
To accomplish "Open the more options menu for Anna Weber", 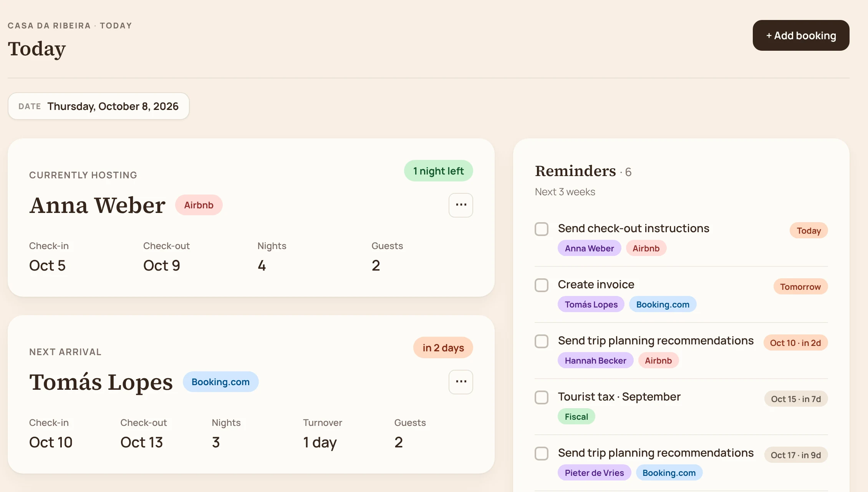I will [x=461, y=205].
